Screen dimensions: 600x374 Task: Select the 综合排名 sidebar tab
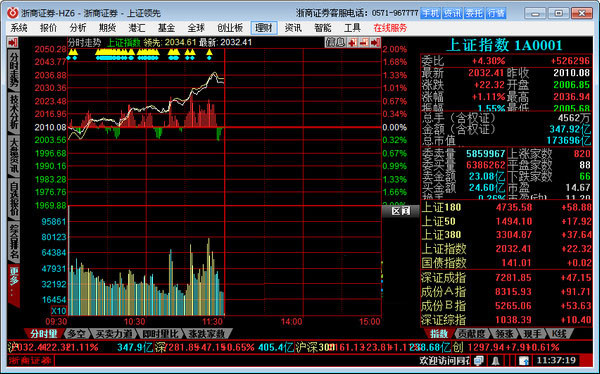coord(13,241)
